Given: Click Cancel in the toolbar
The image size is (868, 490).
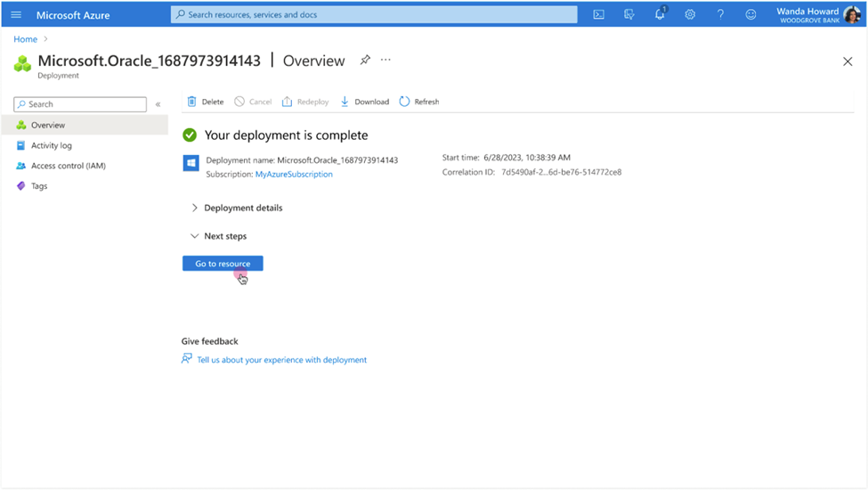Looking at the screenshot, I should coord(253,102).
